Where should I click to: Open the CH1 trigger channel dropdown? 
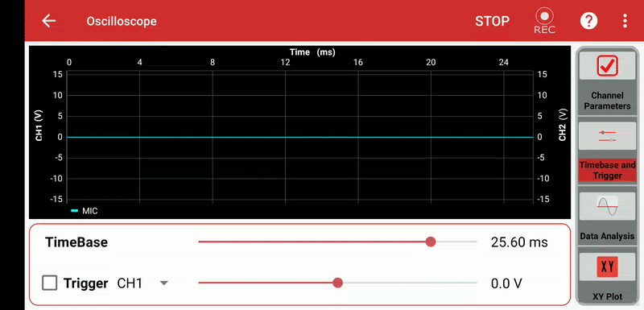143,283
